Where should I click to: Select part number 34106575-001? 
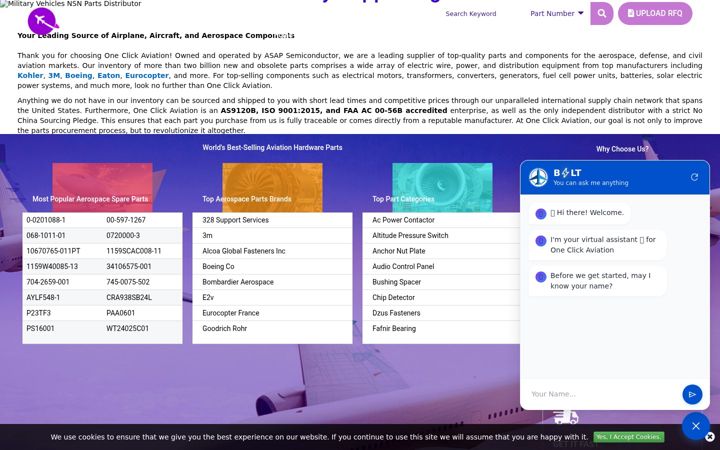tap(129, 266)
